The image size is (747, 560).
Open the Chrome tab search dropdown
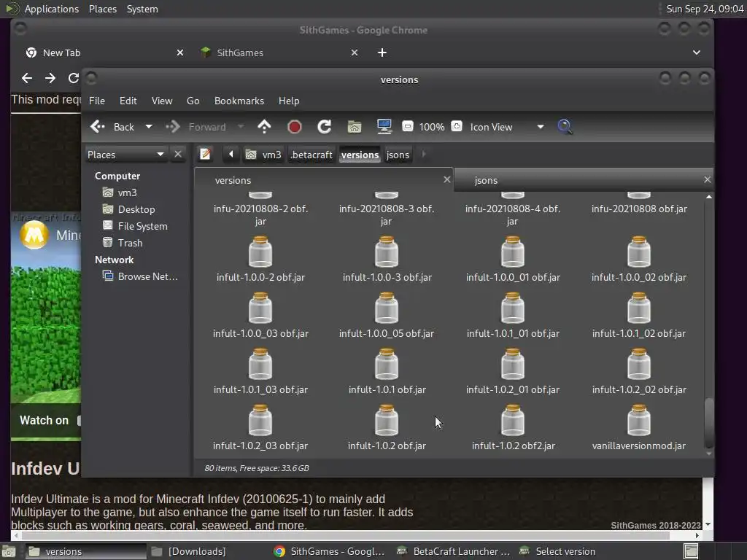coord(697,52)
